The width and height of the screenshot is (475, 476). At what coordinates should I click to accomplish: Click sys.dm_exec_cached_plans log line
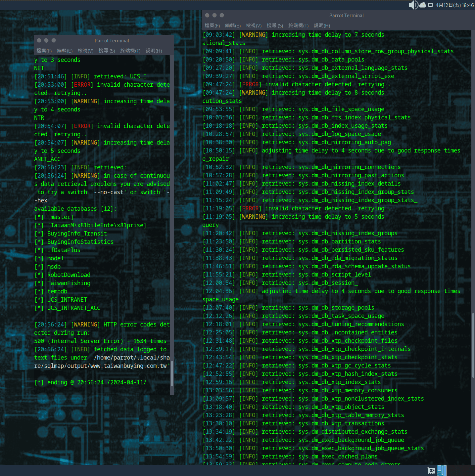[290, 456]
